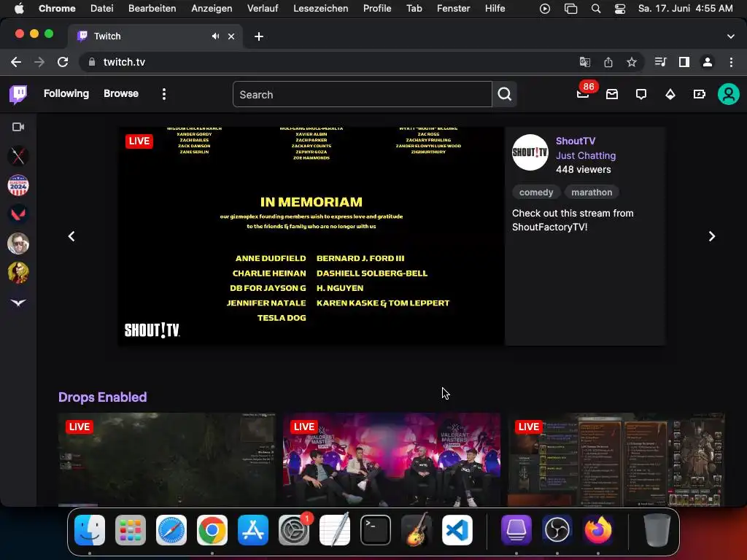The image size is (747, 560).
Task: Open the inventory screen live stream thumbnail
Action: pos(616,459)
